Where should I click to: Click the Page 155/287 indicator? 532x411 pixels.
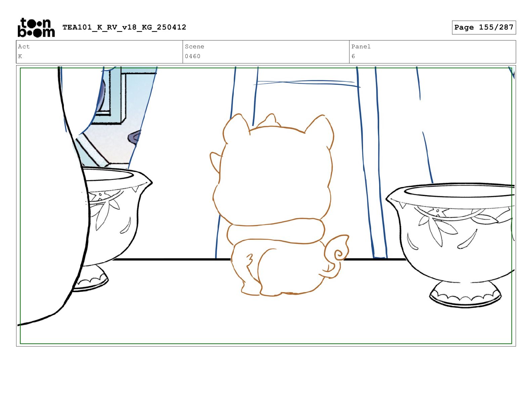pyautogui.click(x=484, y=28)
